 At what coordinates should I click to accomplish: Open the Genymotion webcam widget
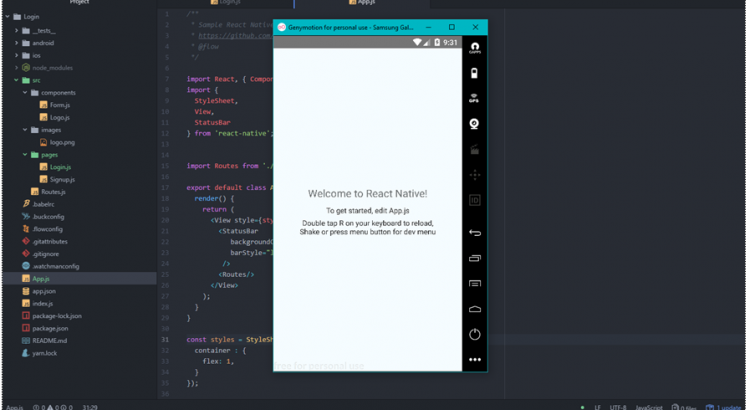pyautogui.click(x=475, y=124)
